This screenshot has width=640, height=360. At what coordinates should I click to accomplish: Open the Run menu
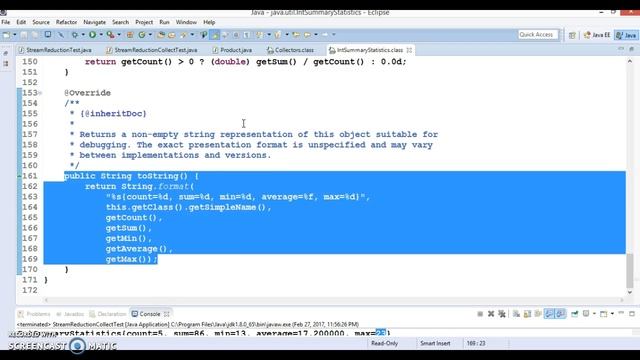click(x=164, y=22)
